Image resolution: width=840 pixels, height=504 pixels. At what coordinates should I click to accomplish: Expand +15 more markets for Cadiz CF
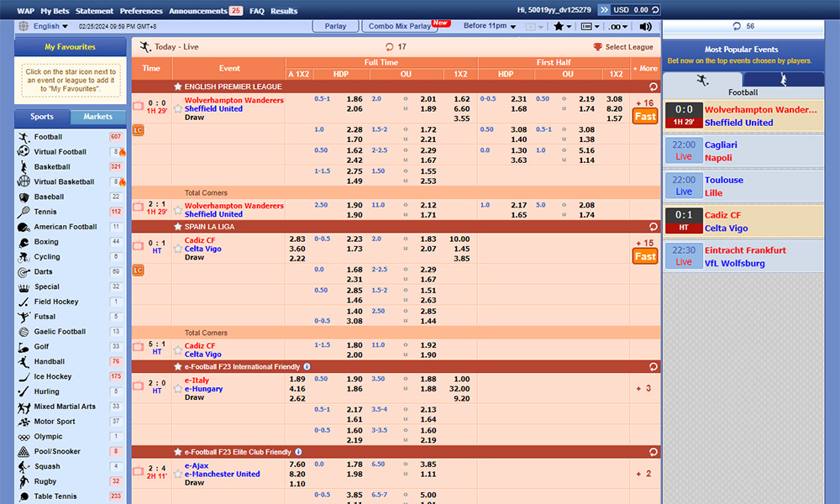(645, 243)
